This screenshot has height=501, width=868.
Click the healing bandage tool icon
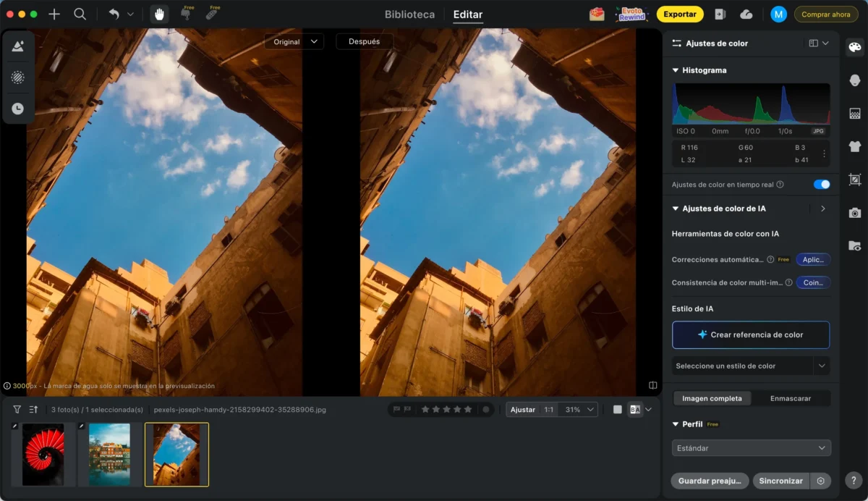click(x=211, y=14)
